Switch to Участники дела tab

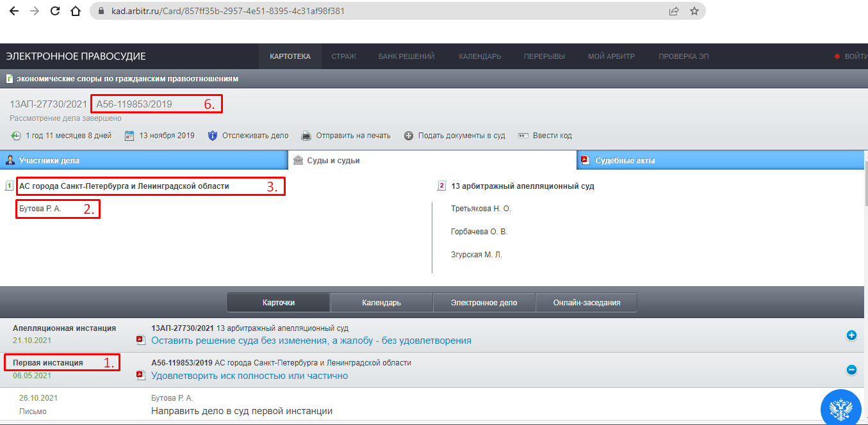click(x=144, y=161)
